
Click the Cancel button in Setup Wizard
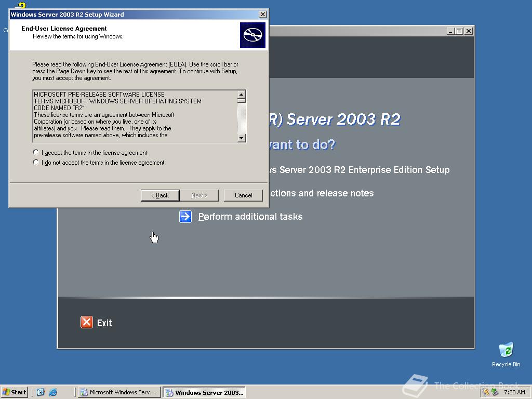pyautogui.click(x=243, y=195)
